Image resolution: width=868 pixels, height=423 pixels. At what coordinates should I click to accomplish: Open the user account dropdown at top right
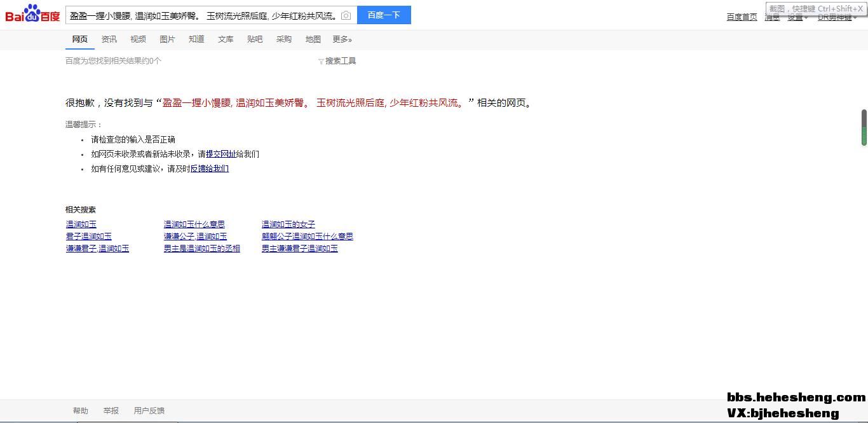pyautogui.click(x=836, y=17)
